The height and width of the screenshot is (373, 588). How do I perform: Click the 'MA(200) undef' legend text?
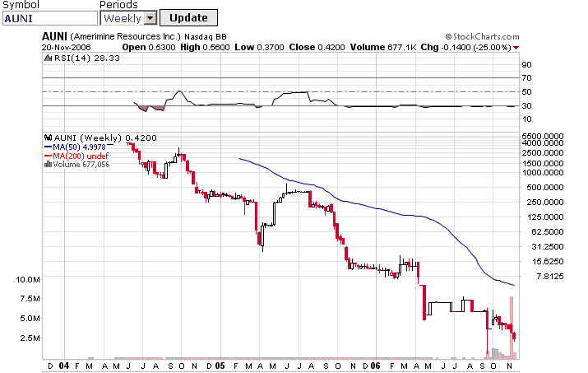tap(81, 156)
